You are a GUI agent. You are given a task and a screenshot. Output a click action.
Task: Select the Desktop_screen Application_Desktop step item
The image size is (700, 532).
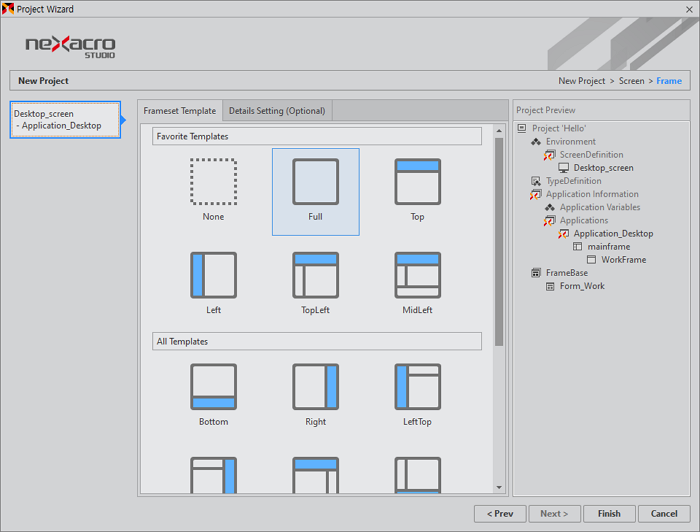[x=65, y=120]
